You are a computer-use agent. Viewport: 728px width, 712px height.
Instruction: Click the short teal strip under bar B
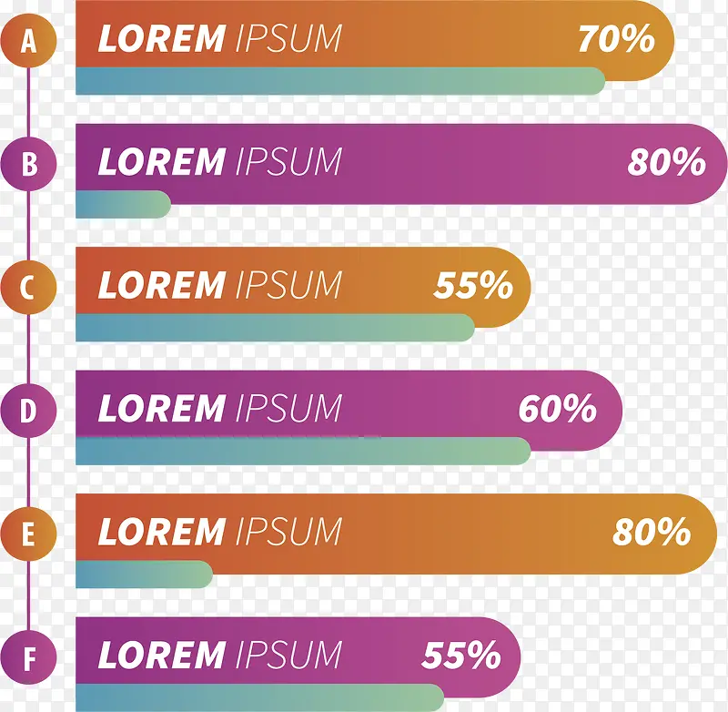(123, 204)
